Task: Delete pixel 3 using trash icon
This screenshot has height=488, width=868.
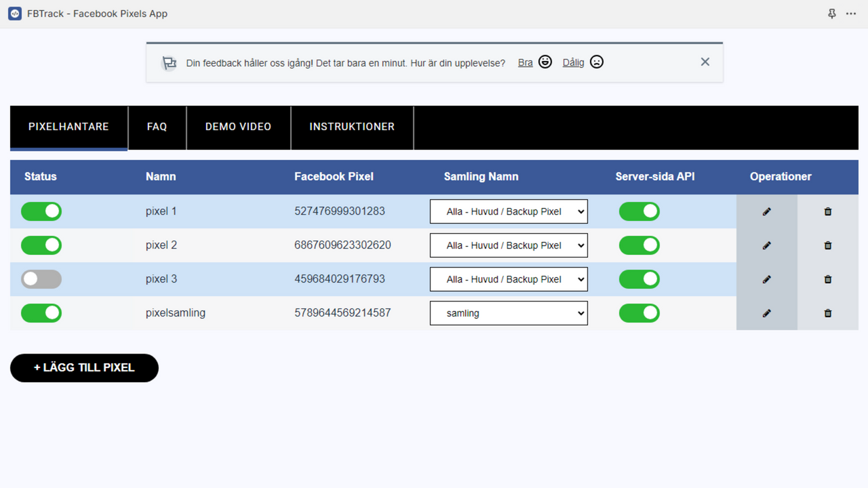Action: tap(828, 279)
